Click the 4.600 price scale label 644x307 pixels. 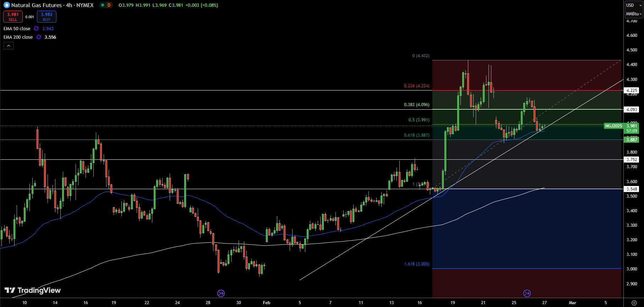click(x=632, y=35)
